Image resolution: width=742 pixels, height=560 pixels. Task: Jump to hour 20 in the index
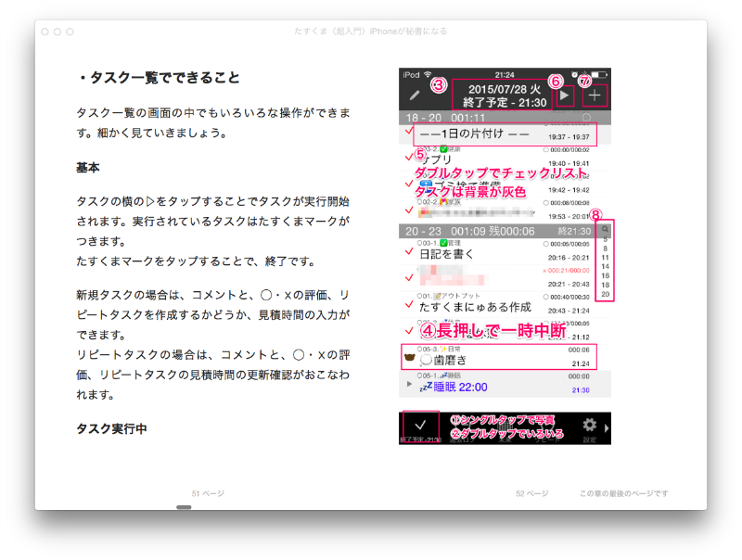(606, 294)
